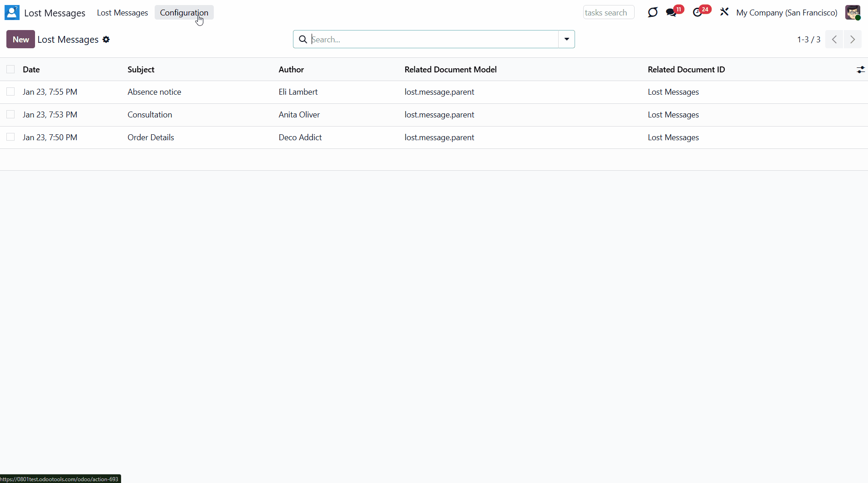Select the Order Details row checkbox
The image size is (868, 483).
coord(10,137)
